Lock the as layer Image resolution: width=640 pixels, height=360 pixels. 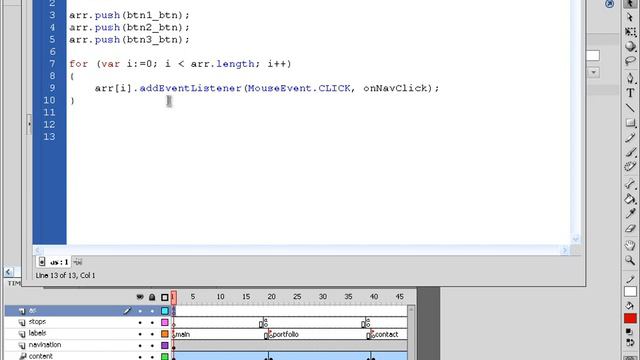pos(152,311)
